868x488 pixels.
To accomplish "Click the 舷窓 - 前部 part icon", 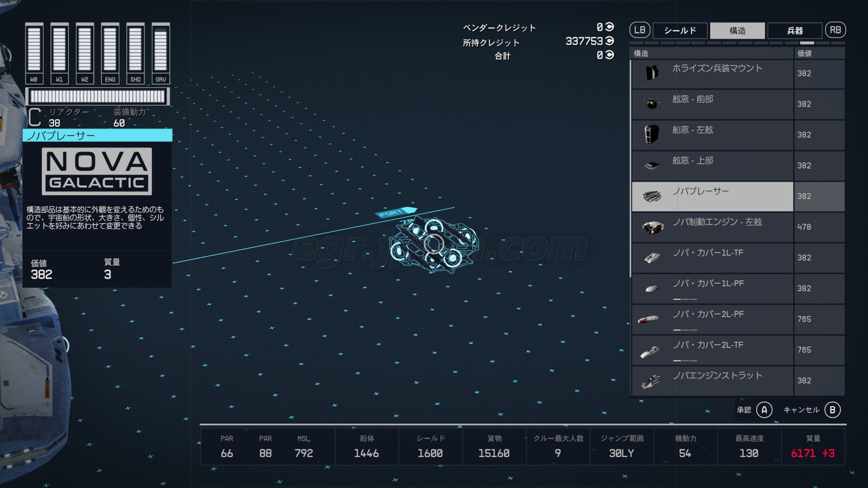I will (652, 104).
